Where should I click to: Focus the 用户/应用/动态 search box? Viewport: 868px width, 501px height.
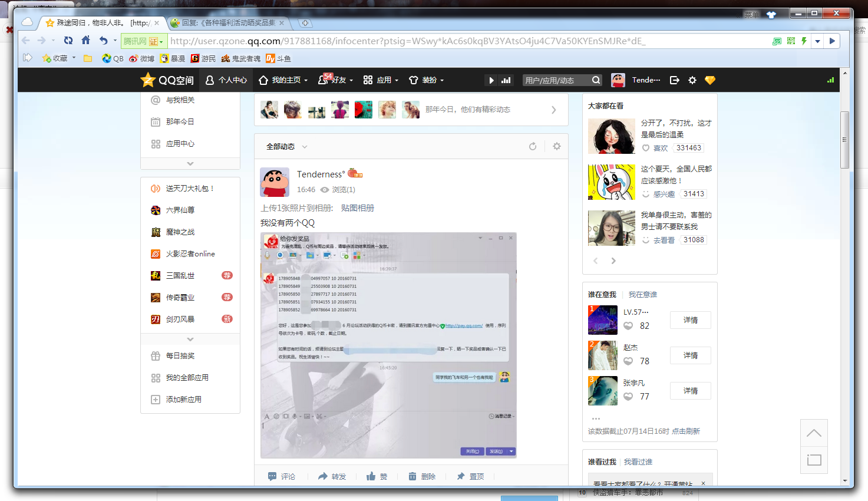pos(556,80)
